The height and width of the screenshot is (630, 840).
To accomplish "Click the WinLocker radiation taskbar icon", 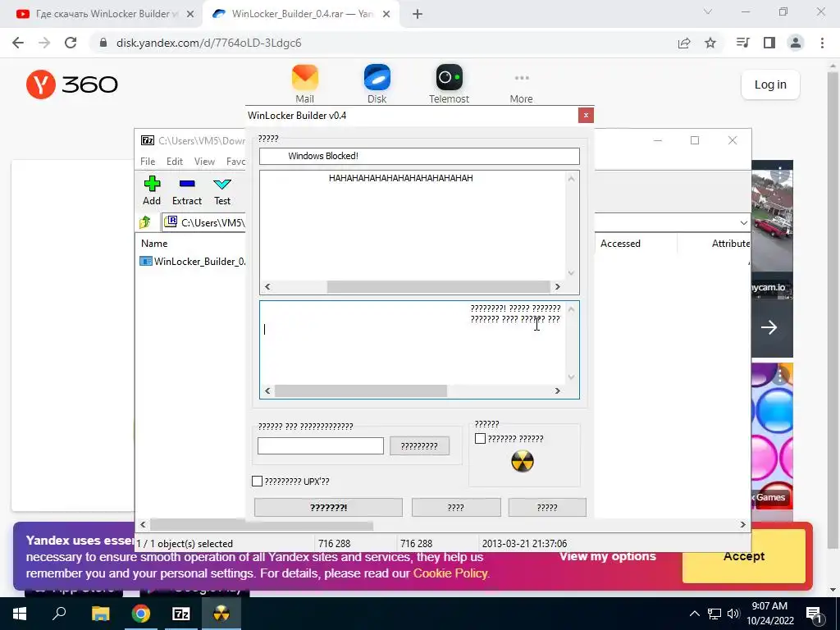I will pos(221,614).
